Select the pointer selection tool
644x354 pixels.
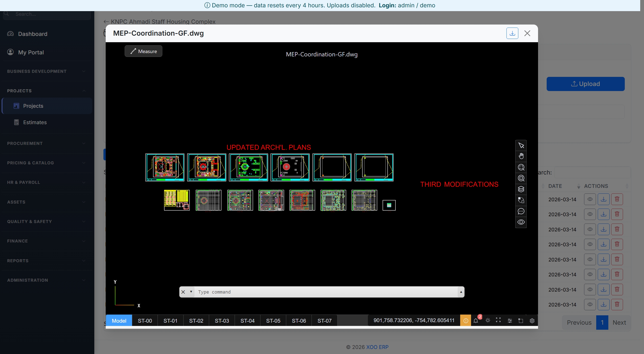tap(521, 145)
